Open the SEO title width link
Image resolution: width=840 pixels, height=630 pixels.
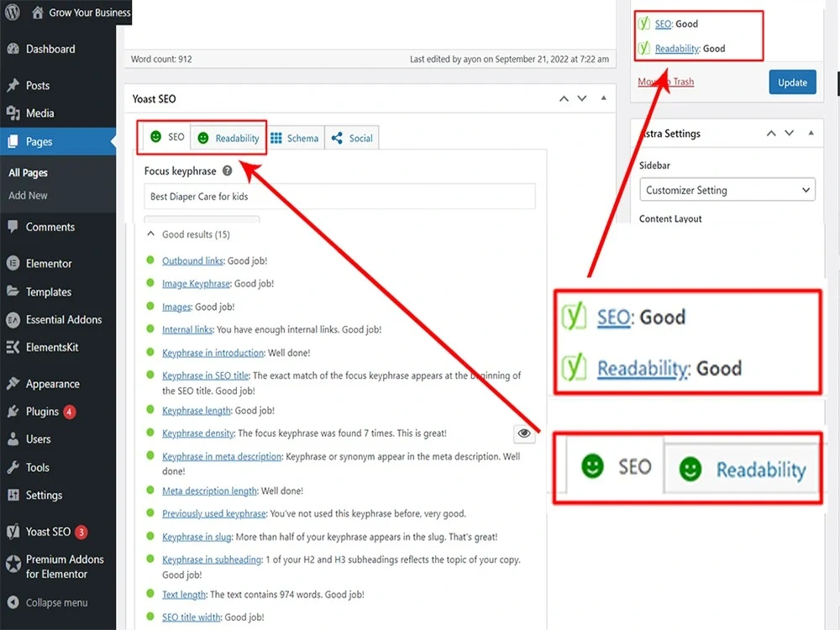click(192, 617)
